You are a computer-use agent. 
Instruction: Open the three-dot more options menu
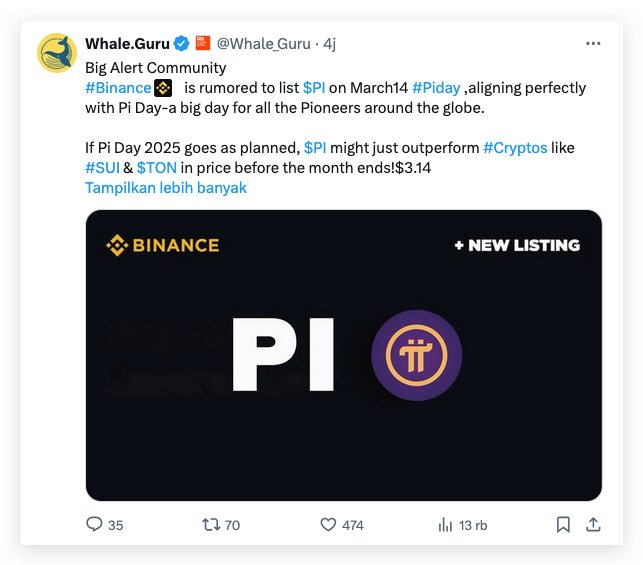[593, 44]
